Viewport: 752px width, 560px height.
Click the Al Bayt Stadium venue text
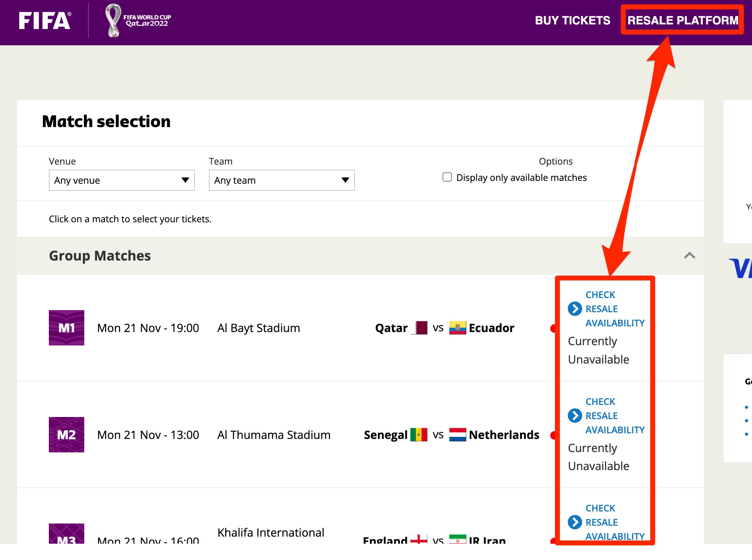(258, 328)
